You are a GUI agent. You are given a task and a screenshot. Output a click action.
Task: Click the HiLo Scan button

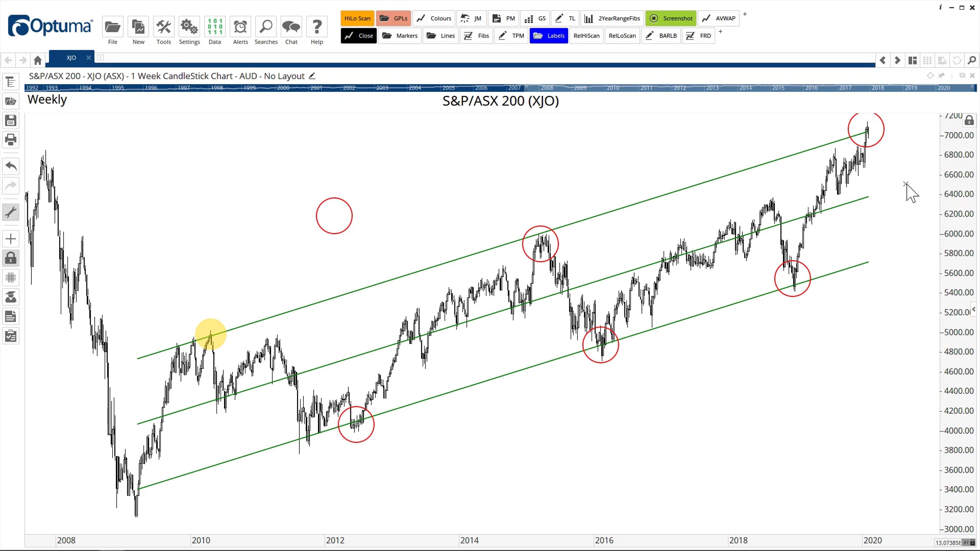click(357, 18)
